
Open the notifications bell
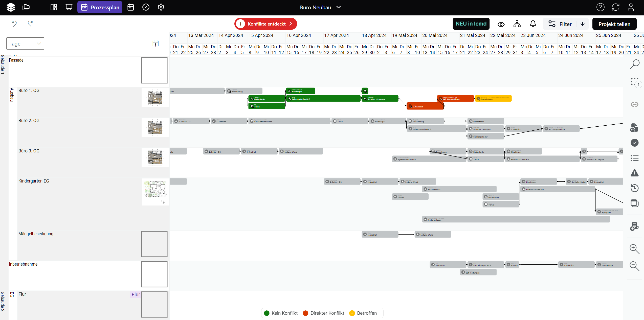tap(533, 24)
